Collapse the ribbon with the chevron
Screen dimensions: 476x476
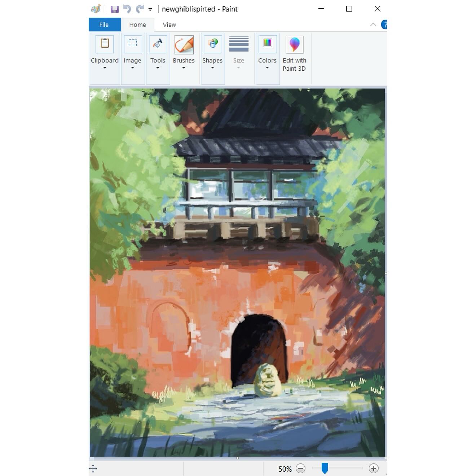pyautogui.click(x=373, y=25)
